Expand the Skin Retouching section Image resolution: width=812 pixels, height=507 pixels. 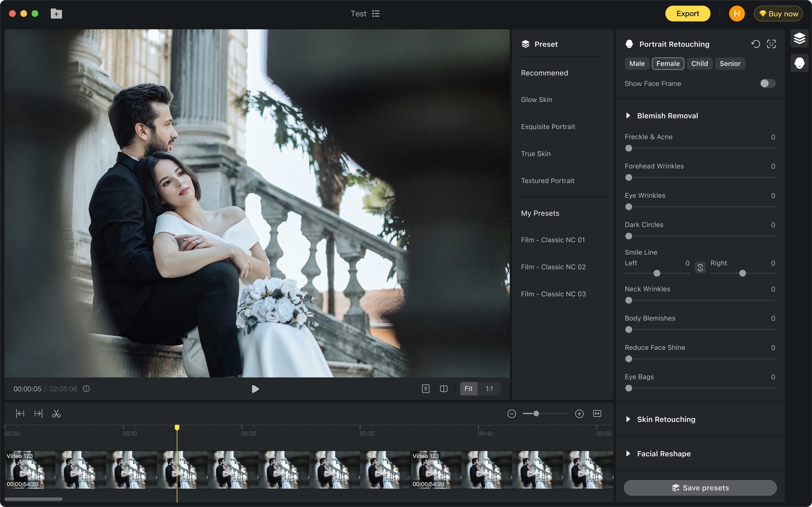628,419
